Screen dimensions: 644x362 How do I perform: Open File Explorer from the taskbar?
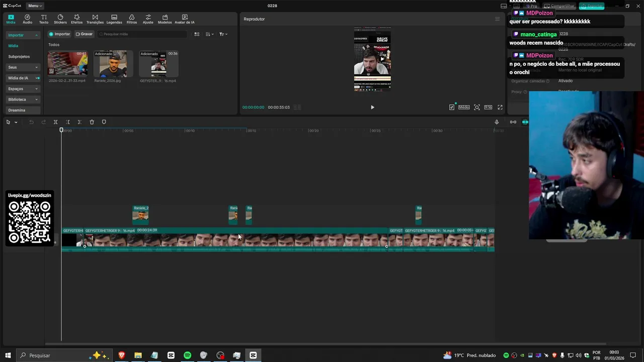138,355
